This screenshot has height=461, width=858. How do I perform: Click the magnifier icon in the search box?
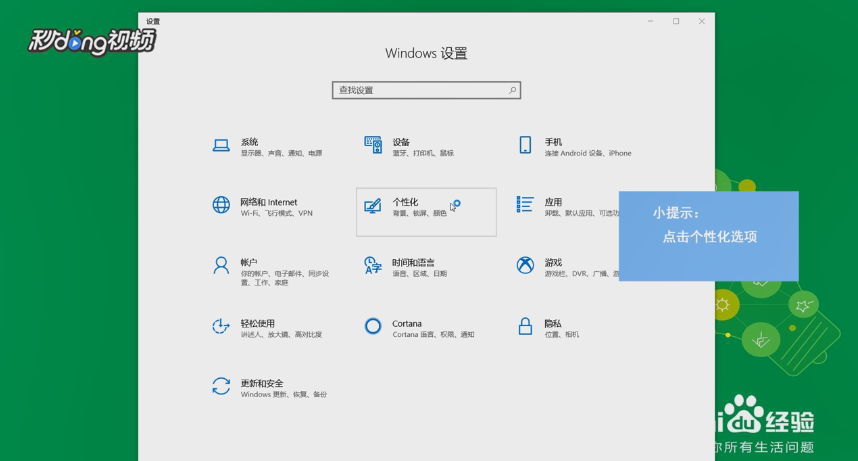pos(513,90)
